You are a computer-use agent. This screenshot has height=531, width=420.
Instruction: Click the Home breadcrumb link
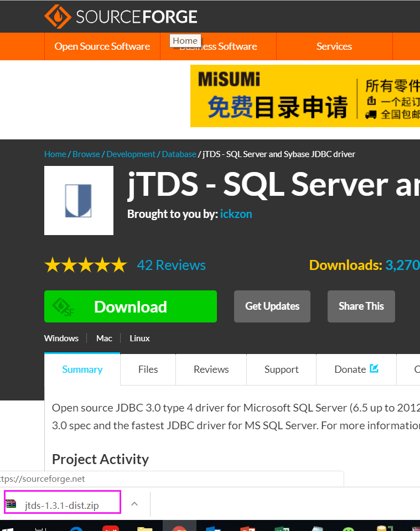[x=55, y=154]
